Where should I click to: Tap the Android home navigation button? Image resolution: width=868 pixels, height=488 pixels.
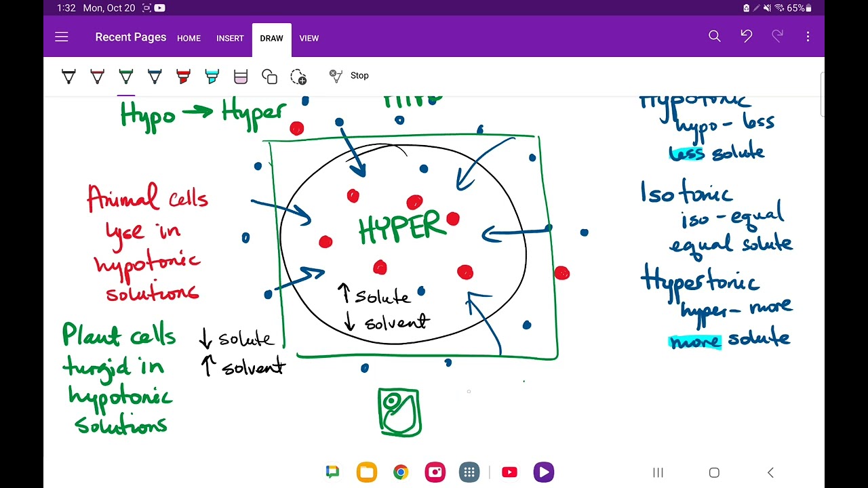714,472
